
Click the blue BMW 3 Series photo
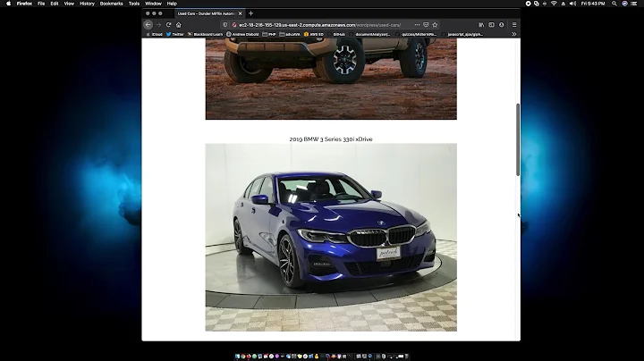point(331,237)
